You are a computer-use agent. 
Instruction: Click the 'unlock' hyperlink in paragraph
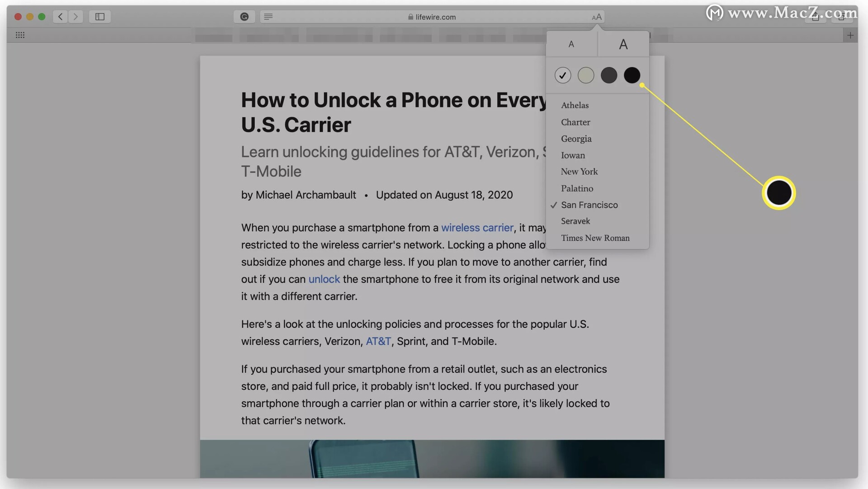coord(324,278)
